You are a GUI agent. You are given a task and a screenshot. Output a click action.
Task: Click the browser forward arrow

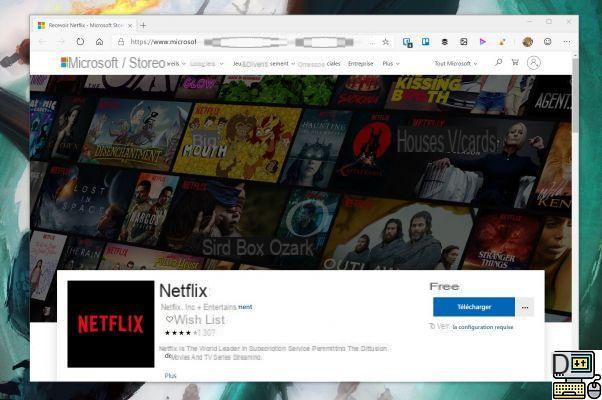click(x=61, y=41)
